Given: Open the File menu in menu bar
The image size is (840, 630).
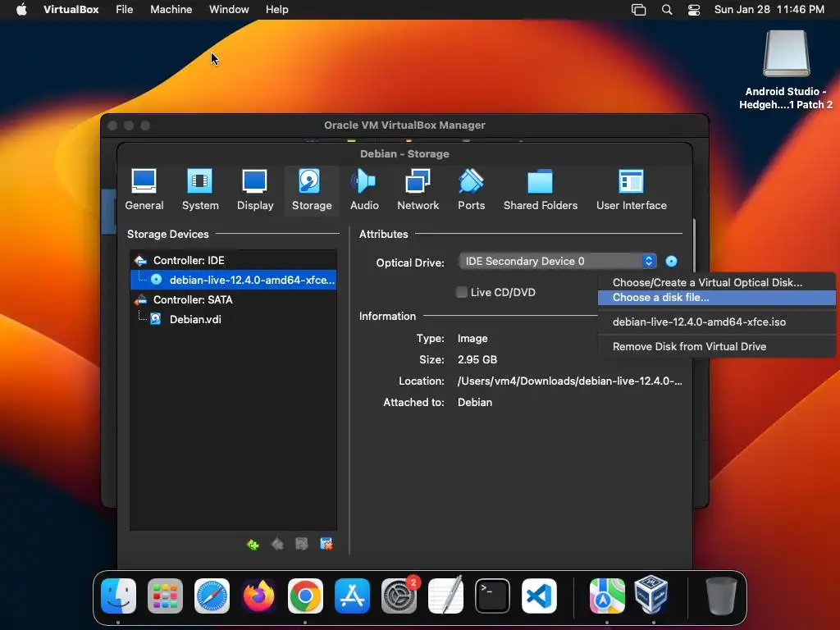Looking at the screenshot, I should (x=125, y=10).
